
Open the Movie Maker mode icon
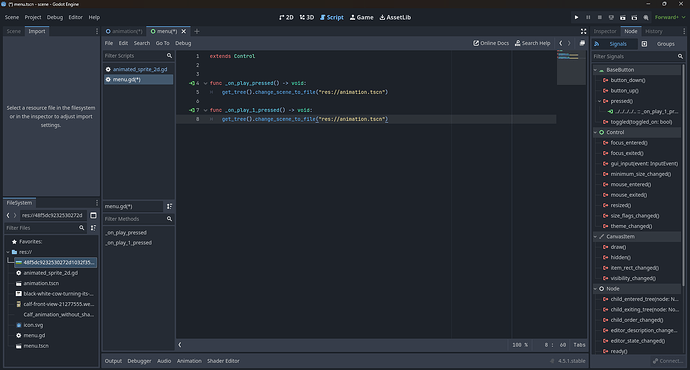pyautogui.click(x=646, y=17)
